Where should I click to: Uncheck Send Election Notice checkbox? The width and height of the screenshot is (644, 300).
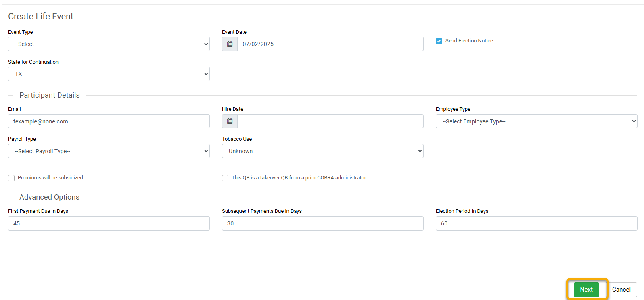coord(439,41)
